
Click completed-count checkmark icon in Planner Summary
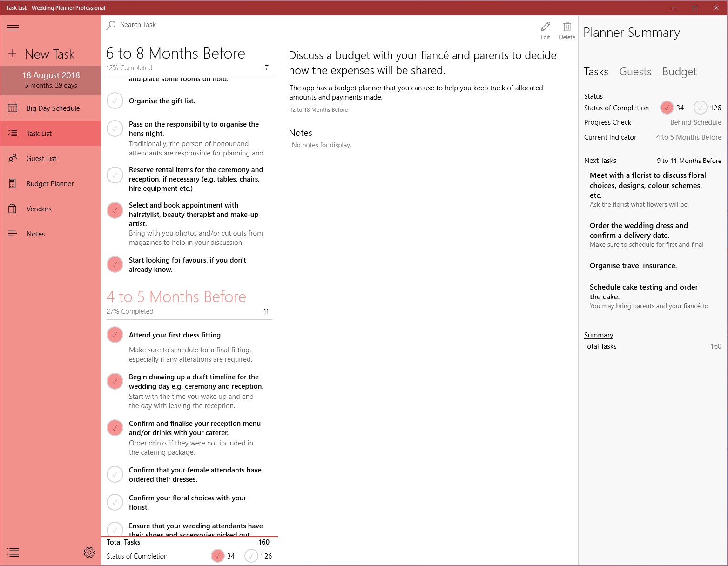point(667,108)
